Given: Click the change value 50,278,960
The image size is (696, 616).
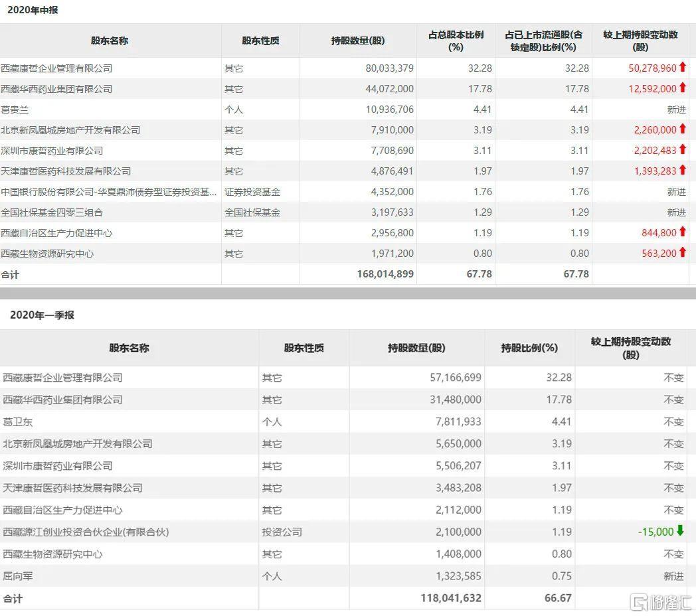Looking at the screenshot, I should (652, 68).
